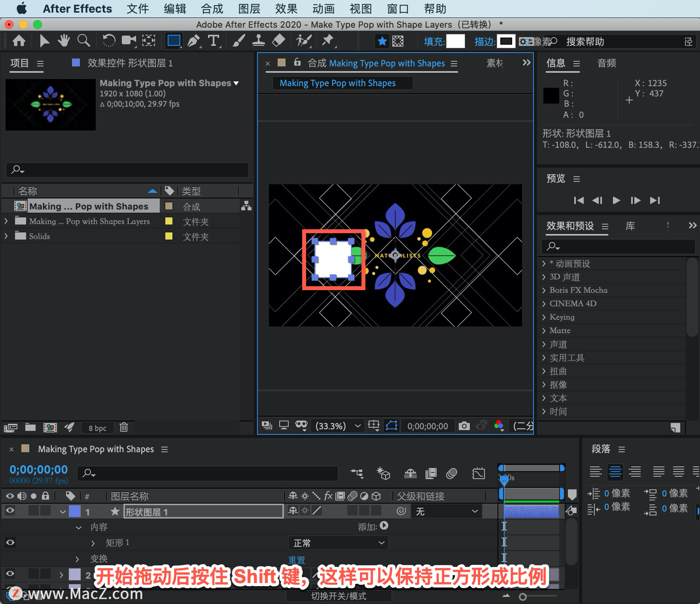The image size is (700, 604).
Task: Toggle Bezier path star option
Action: pyautogui.click(x=382, y=41)
